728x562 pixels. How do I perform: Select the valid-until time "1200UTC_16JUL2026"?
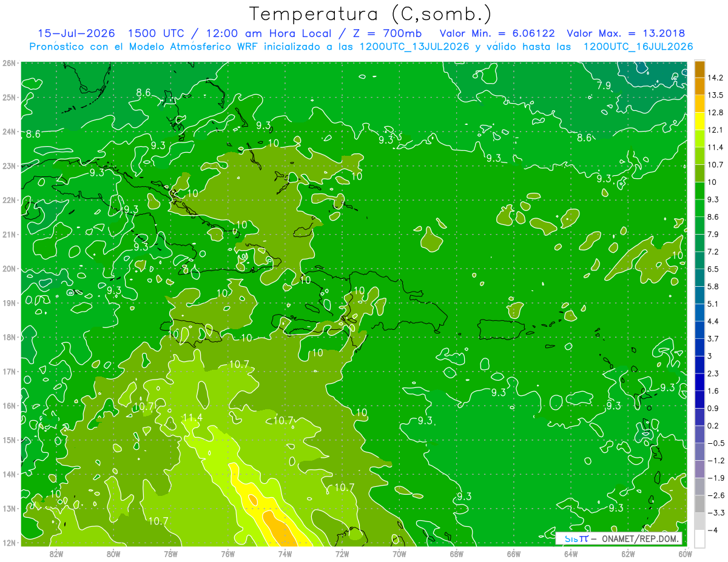[638, 47]
